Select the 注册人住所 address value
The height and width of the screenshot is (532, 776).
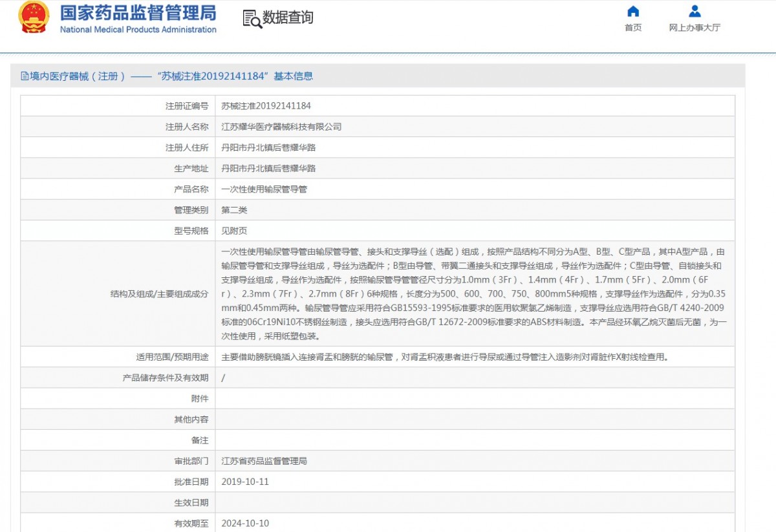tap(268, 147)
